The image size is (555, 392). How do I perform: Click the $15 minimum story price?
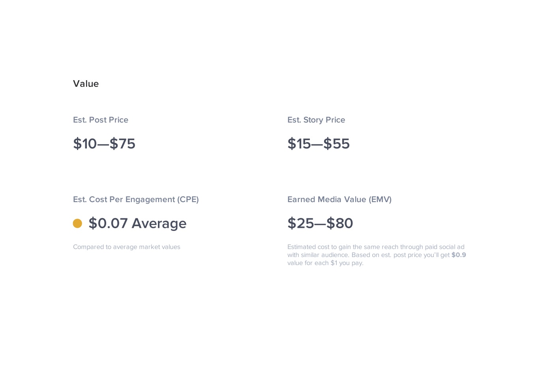(x=299, y=144)
